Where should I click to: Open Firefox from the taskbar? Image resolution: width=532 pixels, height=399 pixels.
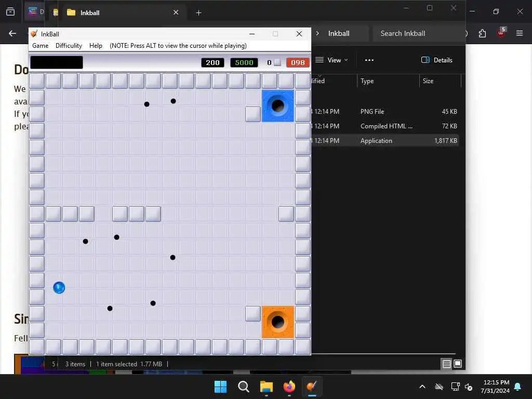(289, 387)
